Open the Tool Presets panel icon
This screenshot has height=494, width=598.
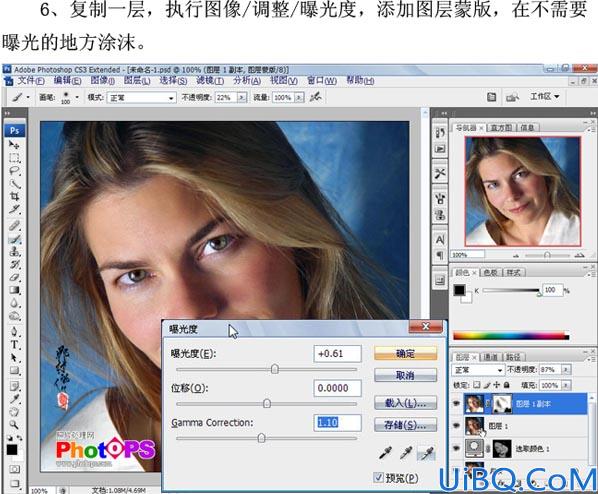click(440, 174)
